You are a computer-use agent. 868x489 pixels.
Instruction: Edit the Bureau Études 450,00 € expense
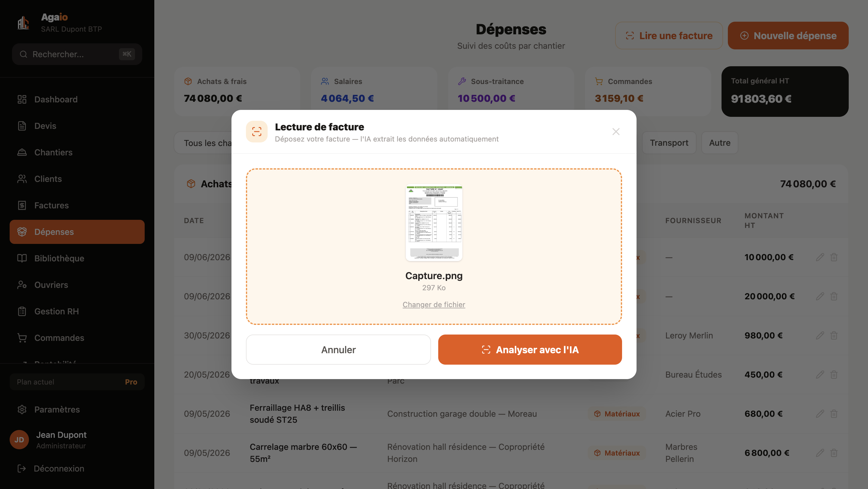click(x=820, y=375)
